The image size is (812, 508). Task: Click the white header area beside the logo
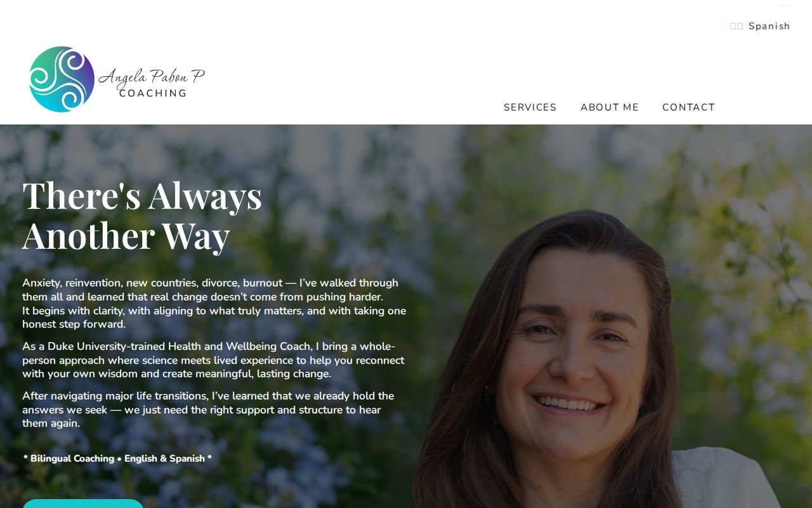(349, 63)
